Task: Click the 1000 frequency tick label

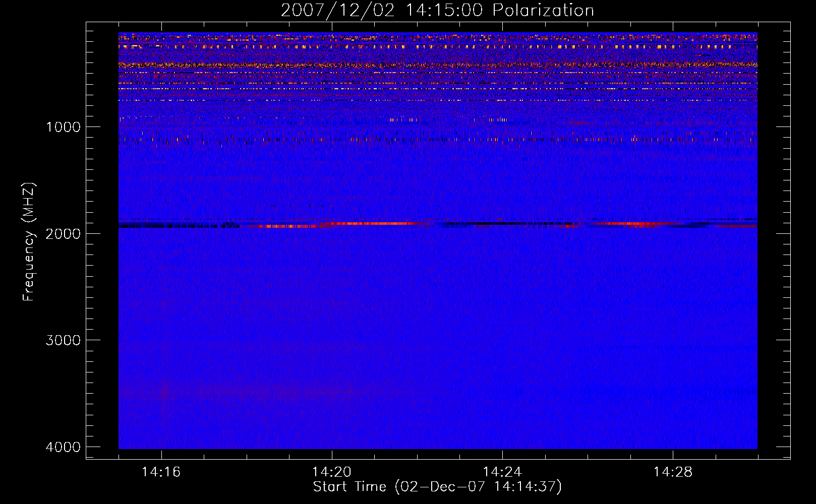Action: (63, 127)
